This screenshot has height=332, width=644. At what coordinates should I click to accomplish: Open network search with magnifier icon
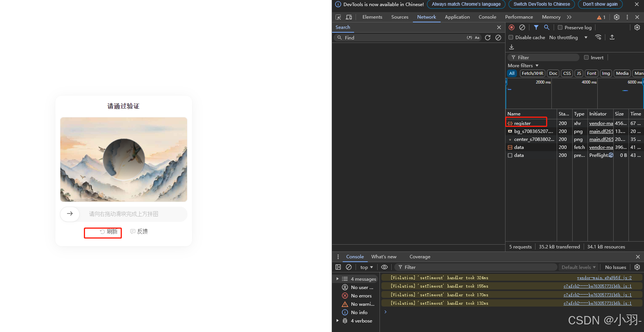click(547, 27)
